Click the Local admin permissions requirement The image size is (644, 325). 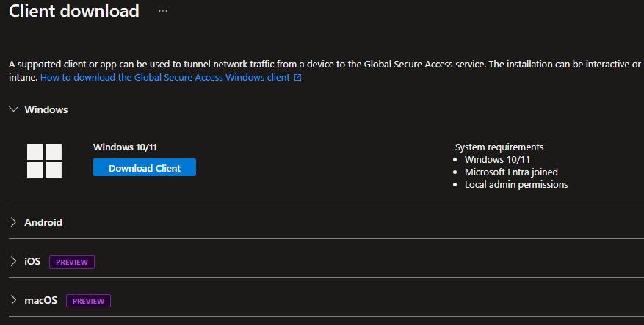516,184
